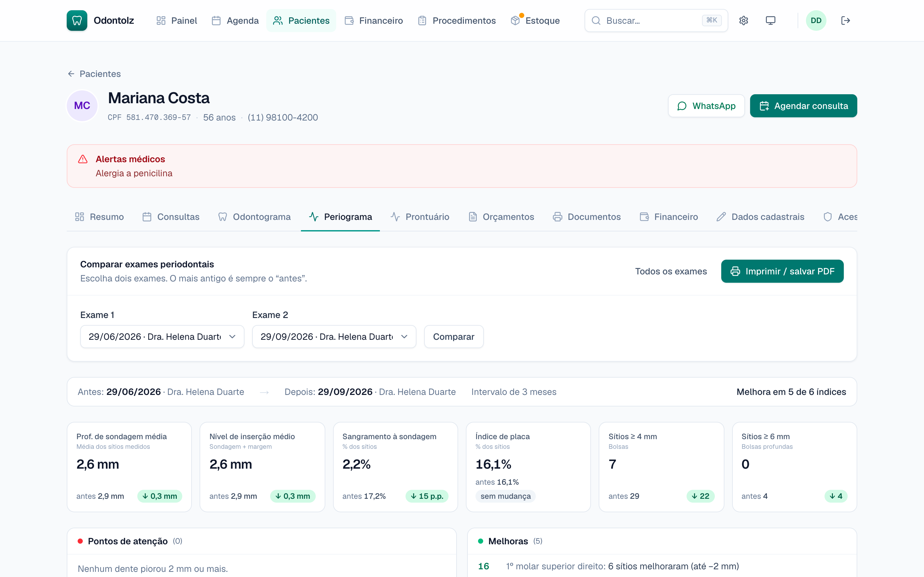Switch to the Odontograma tab
This screenshot has height=577, width=924.
(254, 217)
